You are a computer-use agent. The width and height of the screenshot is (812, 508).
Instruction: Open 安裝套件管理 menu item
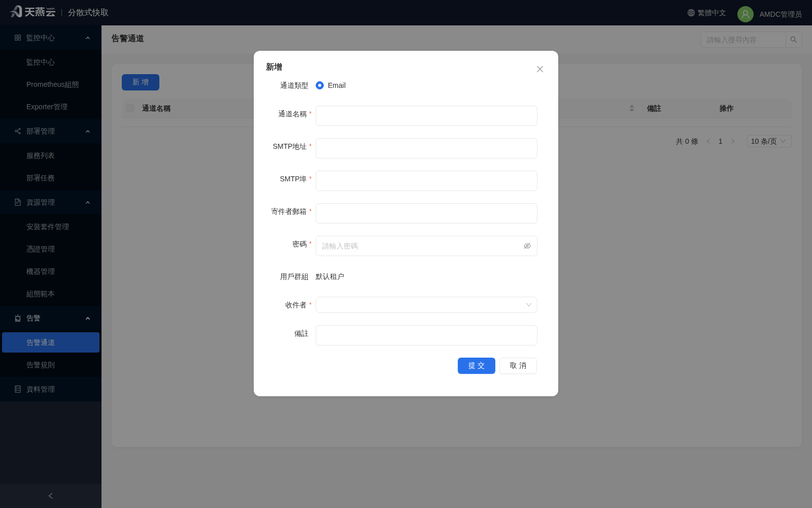coord(51,227)
